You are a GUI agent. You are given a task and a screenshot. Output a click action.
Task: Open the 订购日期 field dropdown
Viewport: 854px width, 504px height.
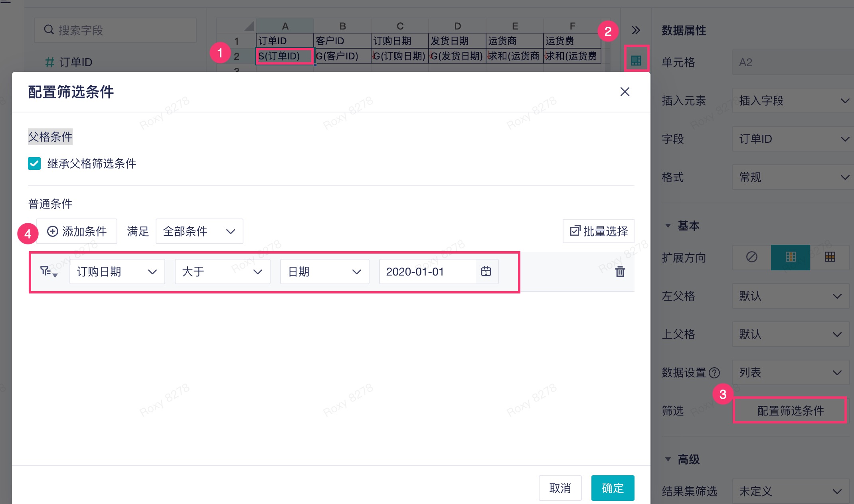117,272
